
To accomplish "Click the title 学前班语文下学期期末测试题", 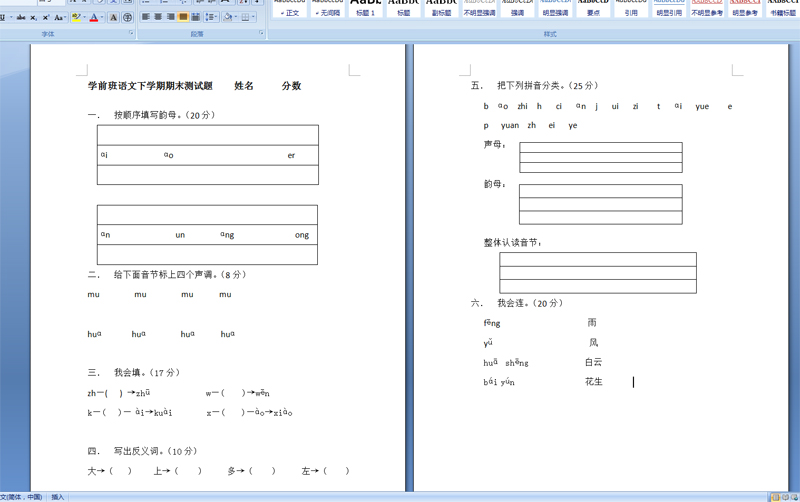I will pos(150,86).
